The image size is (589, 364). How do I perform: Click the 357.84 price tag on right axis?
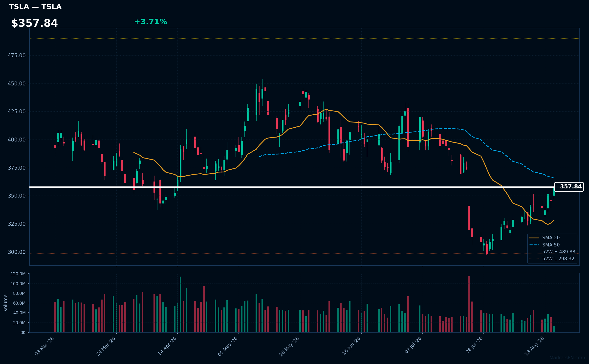click(569, 187)
